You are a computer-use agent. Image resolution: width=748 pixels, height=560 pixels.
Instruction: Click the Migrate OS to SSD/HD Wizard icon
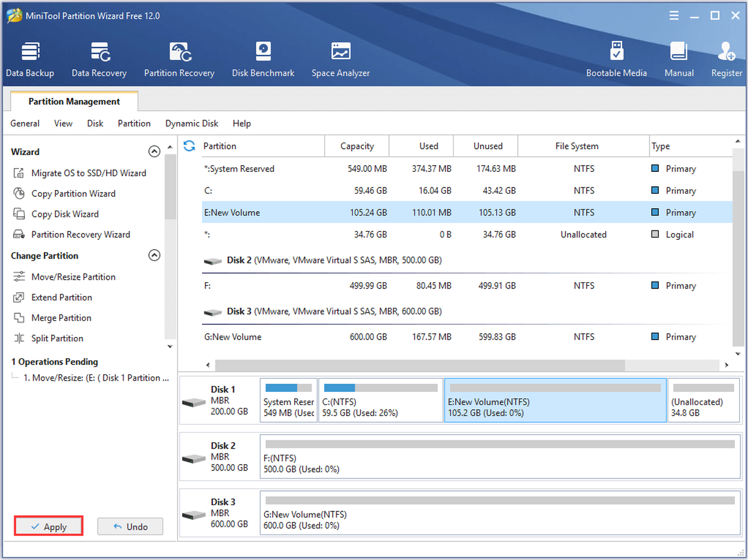tap(19, 173)
